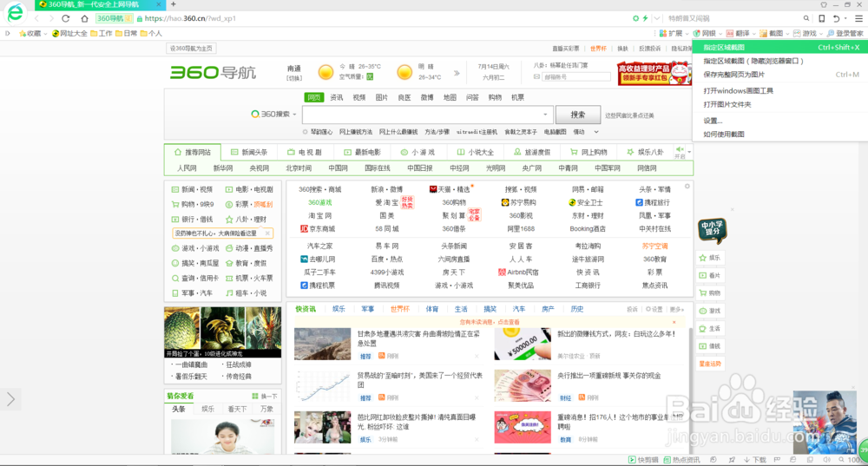
Task: Select 打开图片文件夹 menu entry
Action: [x=780, y=104]
